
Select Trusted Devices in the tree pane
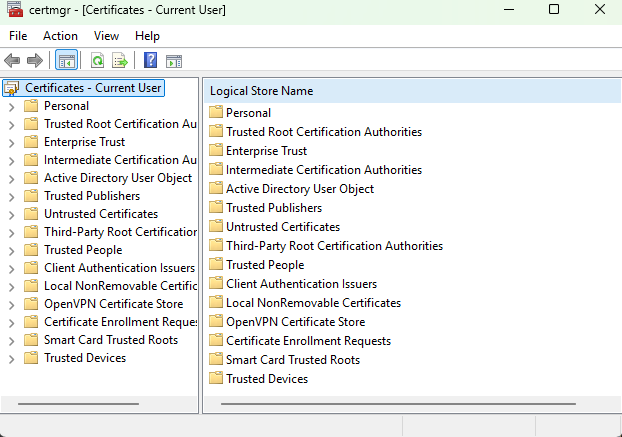coord(85,358)
